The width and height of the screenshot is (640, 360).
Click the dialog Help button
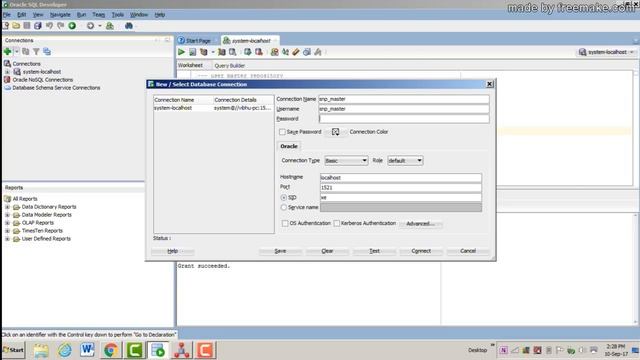(173, 251)
